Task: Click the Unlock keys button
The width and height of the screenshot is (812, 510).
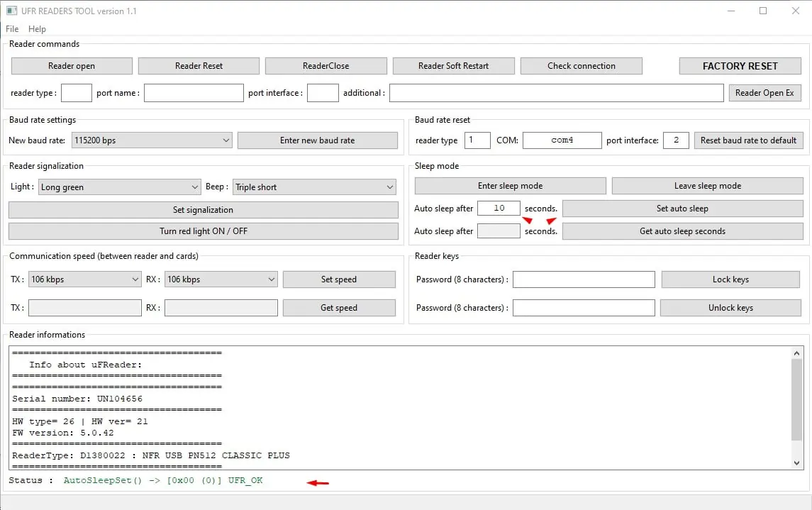Action: (730, 308)
